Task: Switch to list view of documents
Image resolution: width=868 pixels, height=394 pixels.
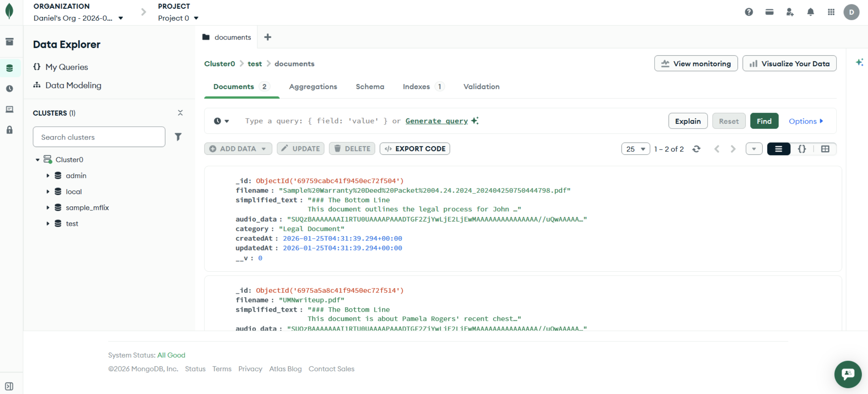Action: [778, 149]
